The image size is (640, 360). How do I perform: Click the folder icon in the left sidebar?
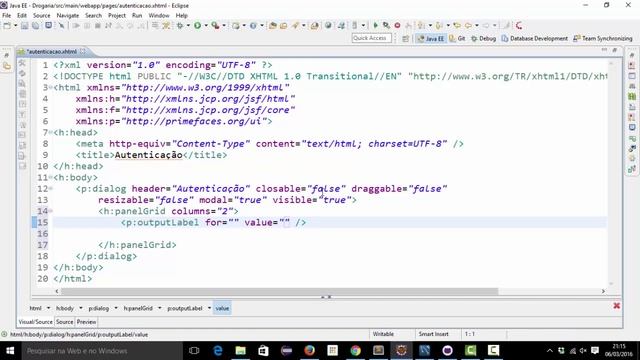(x=7, y=66)
